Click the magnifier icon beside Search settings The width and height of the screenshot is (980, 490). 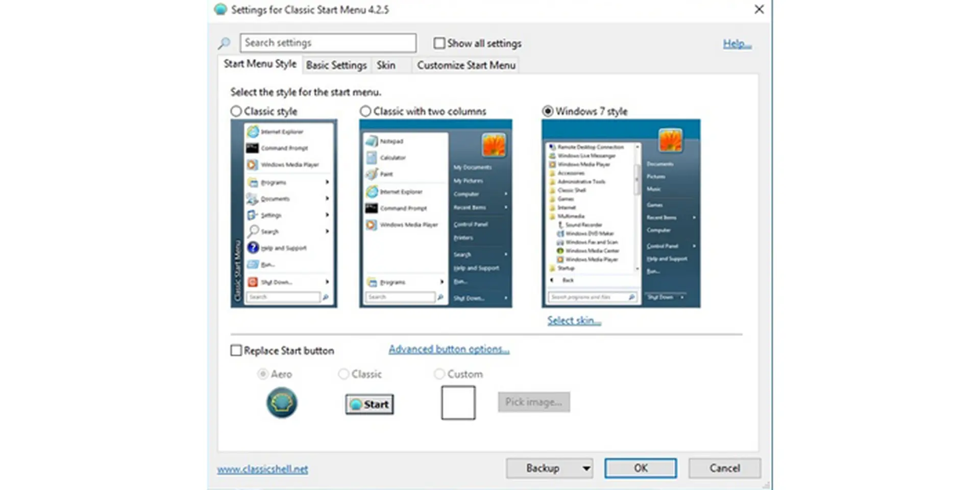224,43
